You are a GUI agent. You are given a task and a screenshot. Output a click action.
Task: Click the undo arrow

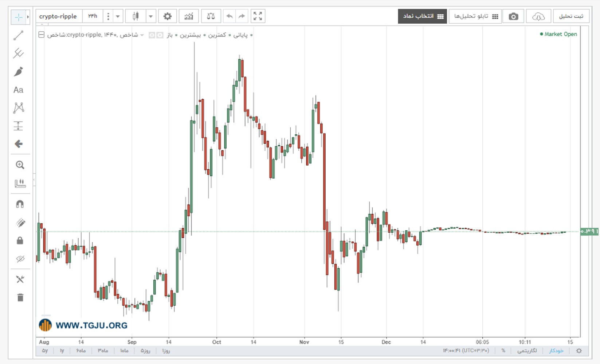[x=229, y=16]
